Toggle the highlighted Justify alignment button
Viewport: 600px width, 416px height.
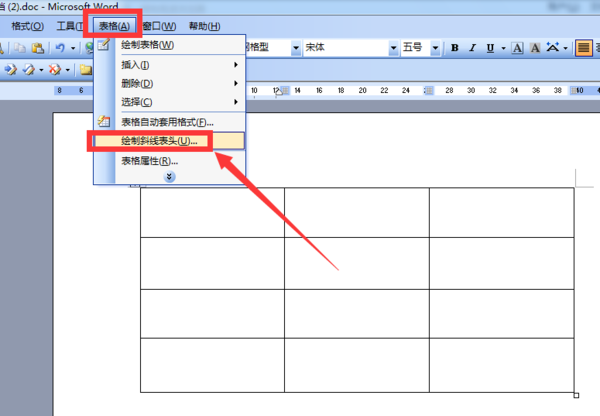[584, 48]
